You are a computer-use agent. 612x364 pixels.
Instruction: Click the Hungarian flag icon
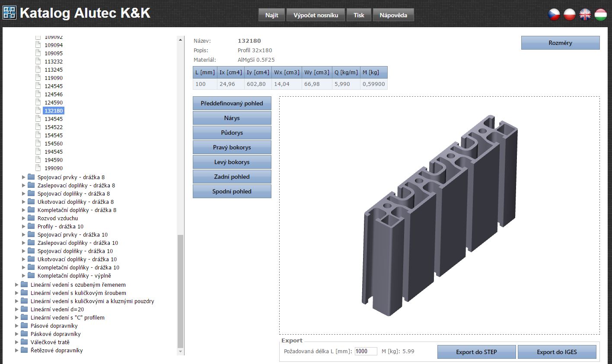(600, 15)
